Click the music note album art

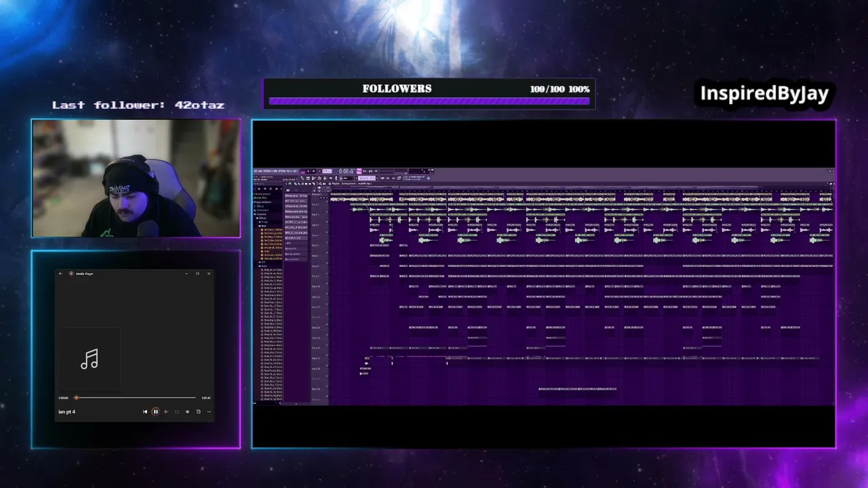pos(90,359)
